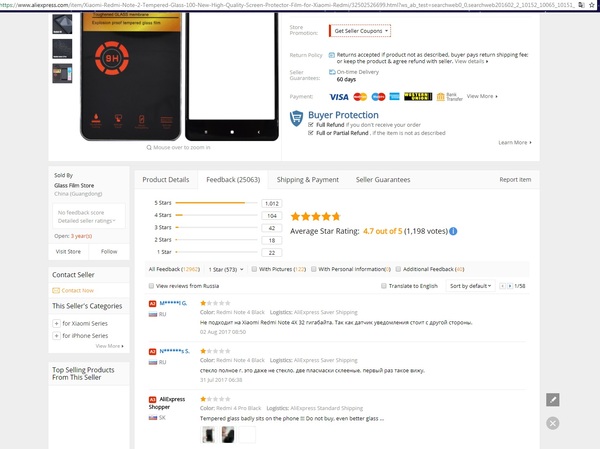Screen dimensions: 600x449
Task: Click the Visit Store button
Action: click(x=68, y=251)
